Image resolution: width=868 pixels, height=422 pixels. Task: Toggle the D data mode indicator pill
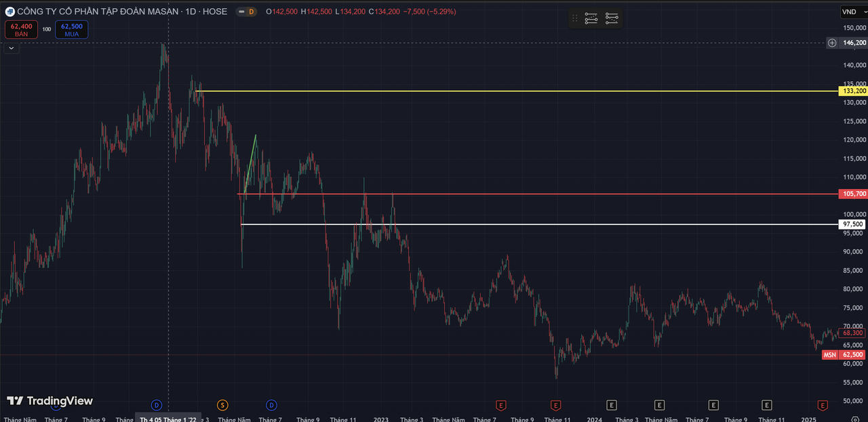247,12
